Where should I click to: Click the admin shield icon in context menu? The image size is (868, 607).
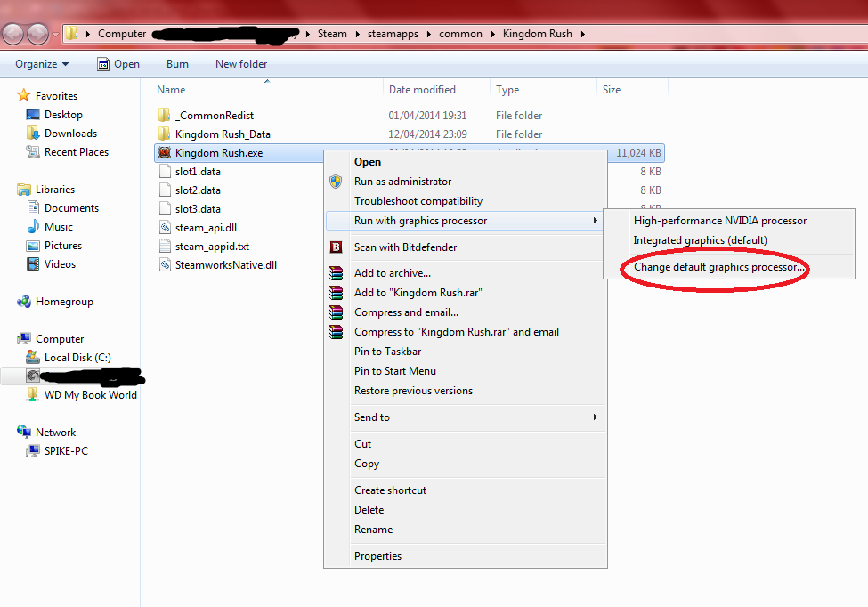click(336, 182)
